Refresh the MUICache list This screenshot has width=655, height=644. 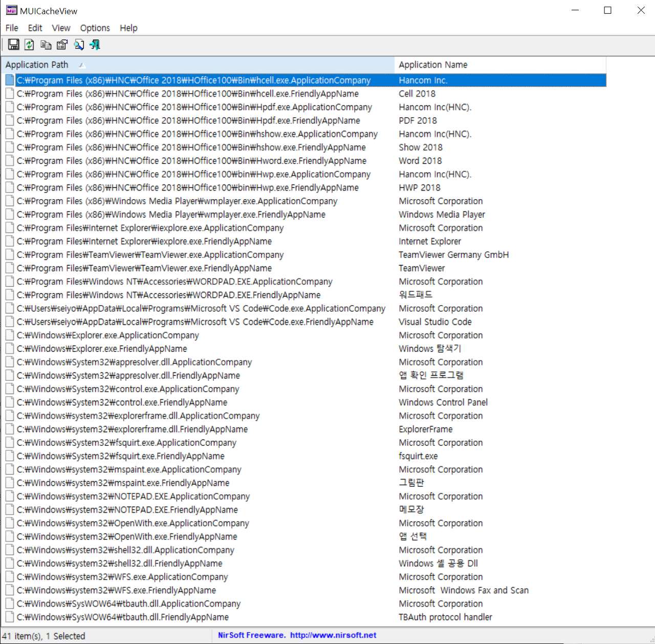(x=29, y=45)
